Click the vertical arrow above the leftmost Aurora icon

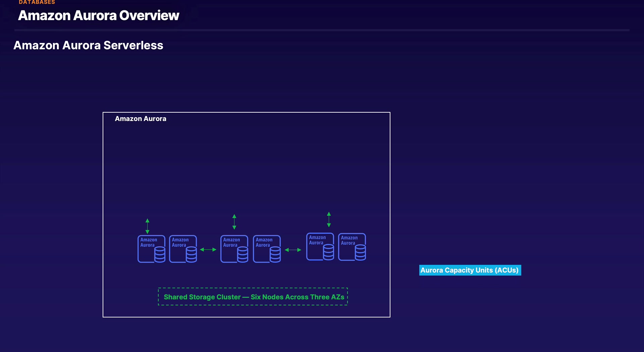(147, 226)
